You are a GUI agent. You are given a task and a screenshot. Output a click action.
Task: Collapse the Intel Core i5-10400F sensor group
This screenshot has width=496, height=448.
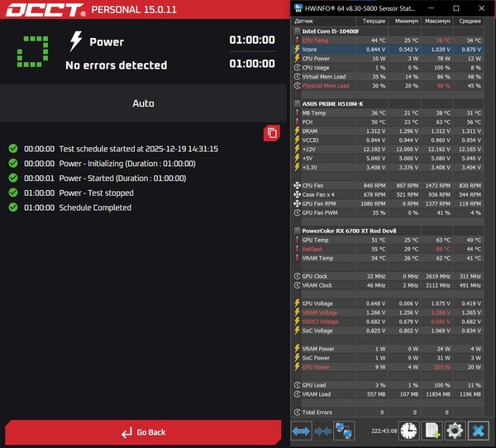pos(297,31)
